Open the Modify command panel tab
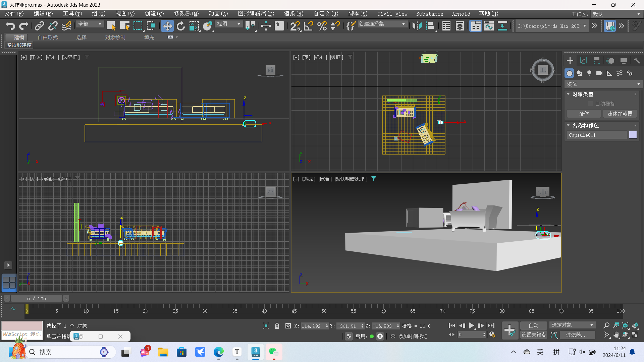644x362 pixels. coord(583,61)
